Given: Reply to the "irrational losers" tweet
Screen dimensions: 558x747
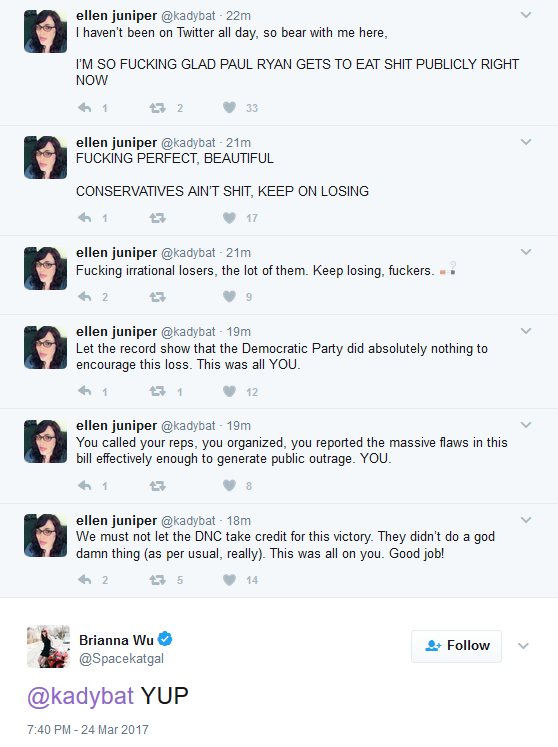Looking at the screenshot, I should coord(84,297).
